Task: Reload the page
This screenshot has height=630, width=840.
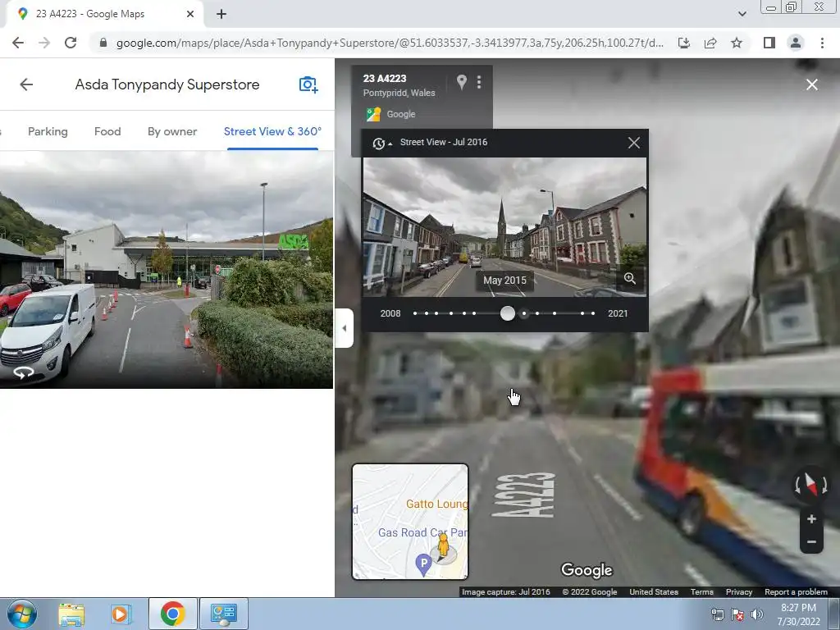Action: tap(71, 43)
